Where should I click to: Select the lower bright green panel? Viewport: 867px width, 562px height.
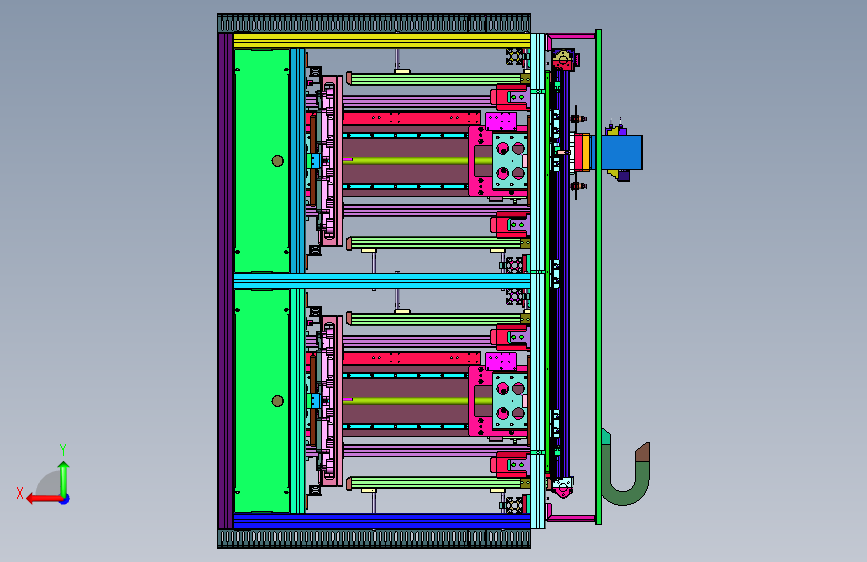click(262, 401)
